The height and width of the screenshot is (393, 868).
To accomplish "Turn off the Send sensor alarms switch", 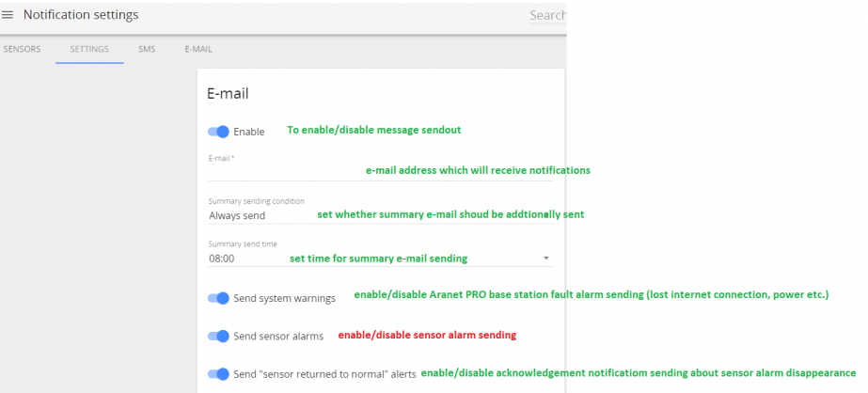I will click(x=218, y=336).
